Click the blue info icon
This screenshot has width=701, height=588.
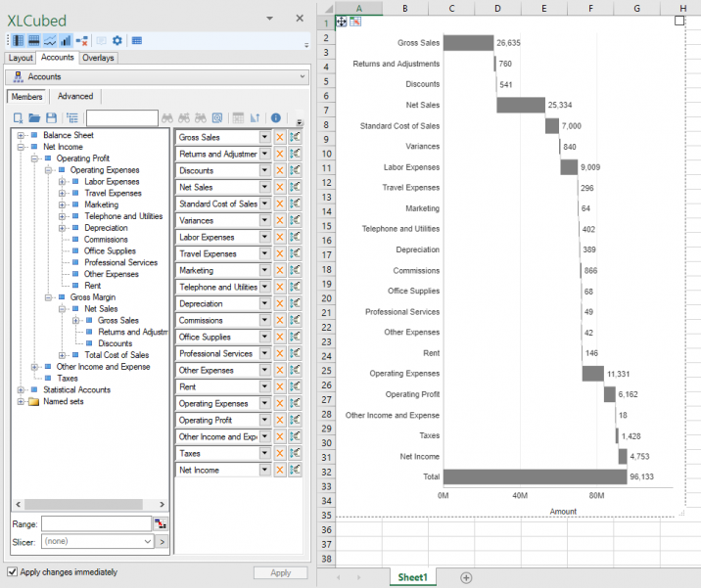[x=276, y=118]
